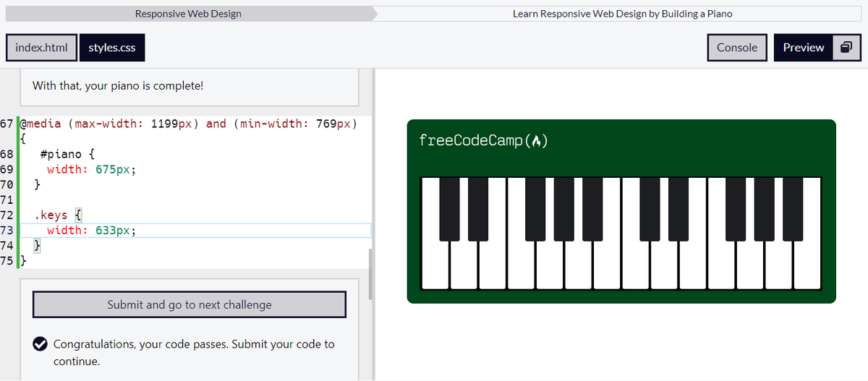
Task: Click the congratulations code passes message
Action: [x=194, y=352]
